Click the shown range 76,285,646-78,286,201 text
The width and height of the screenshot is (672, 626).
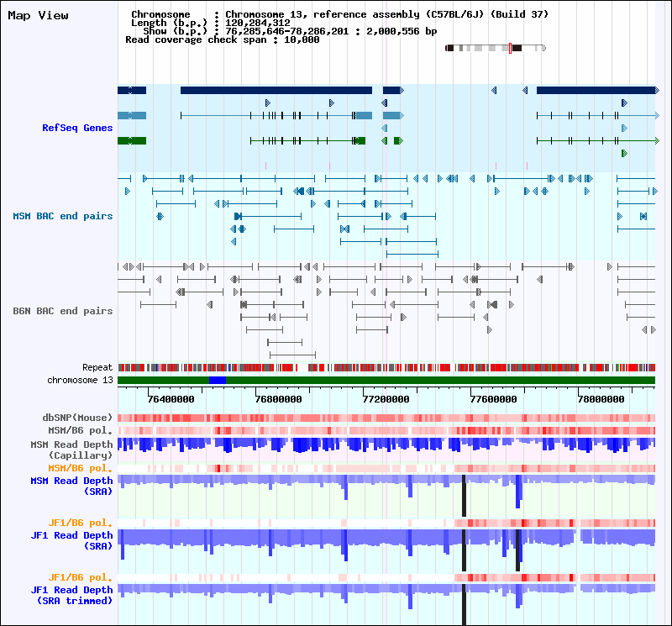tap(287, 31)
